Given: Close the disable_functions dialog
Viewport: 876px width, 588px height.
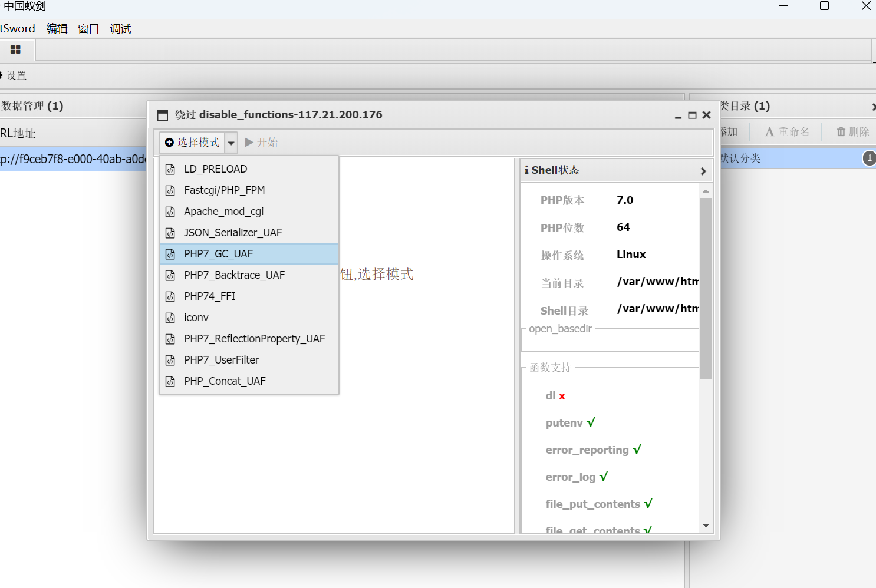Looking at the screenshot, I should pos(706,115).
